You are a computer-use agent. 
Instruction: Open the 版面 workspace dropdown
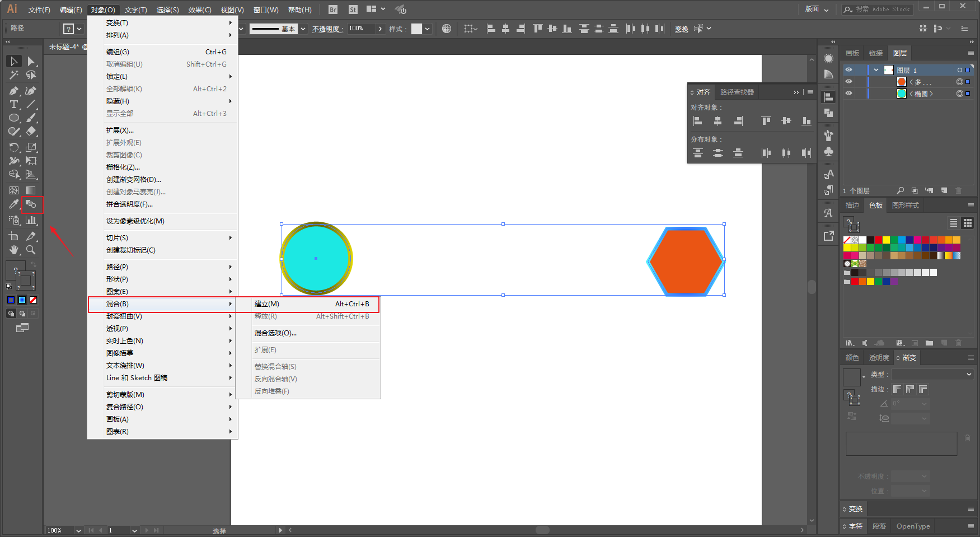(817, 9)
